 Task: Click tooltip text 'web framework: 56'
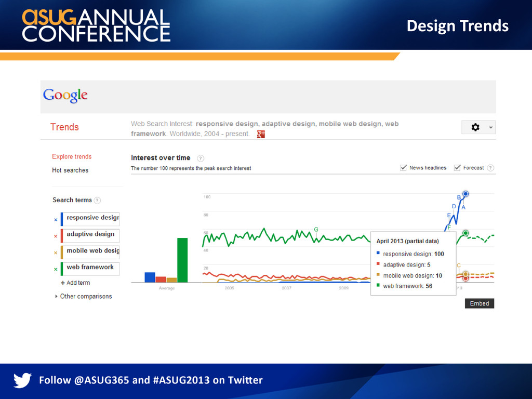[x=407, y=286]
